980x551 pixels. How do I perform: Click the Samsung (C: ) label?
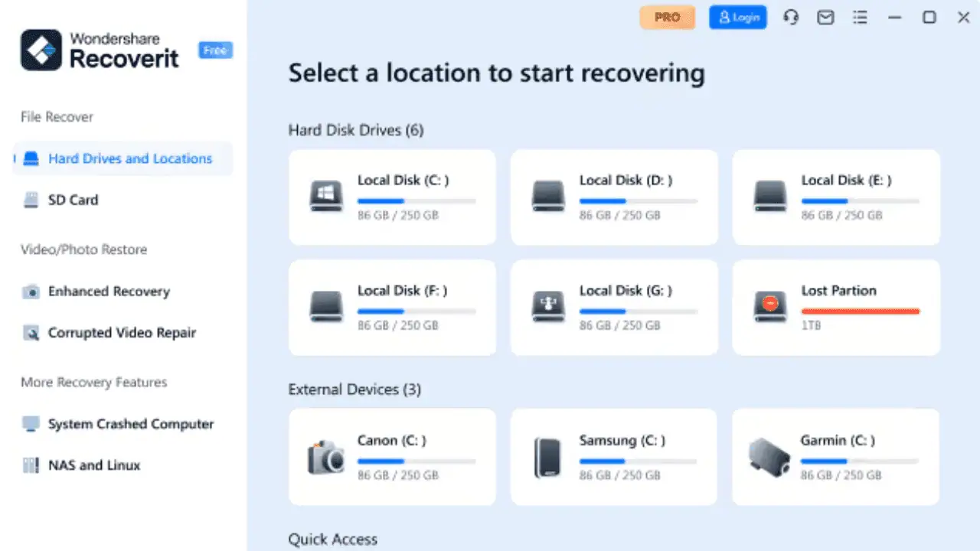pyautogui.click(x=622, y=441)
